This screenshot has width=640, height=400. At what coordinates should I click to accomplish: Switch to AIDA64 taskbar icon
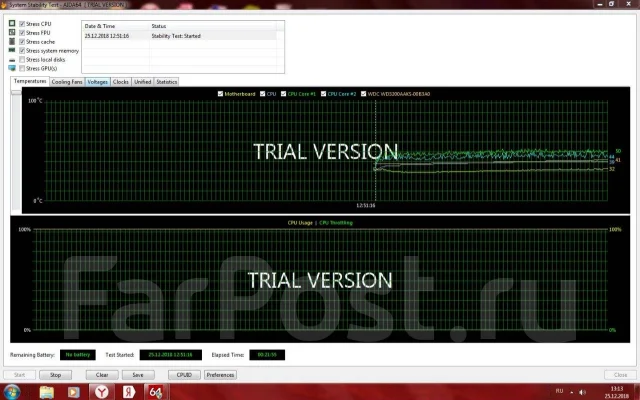[x=156, y=392]
